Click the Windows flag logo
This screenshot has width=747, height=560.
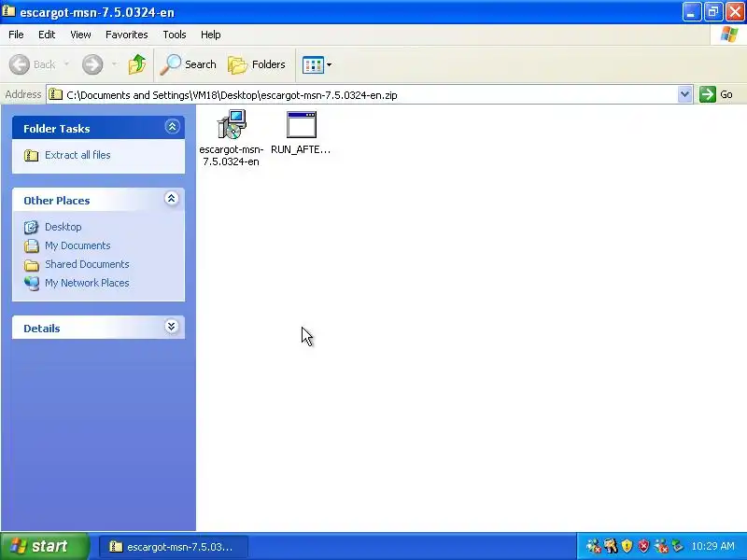(x=729, y=35)
